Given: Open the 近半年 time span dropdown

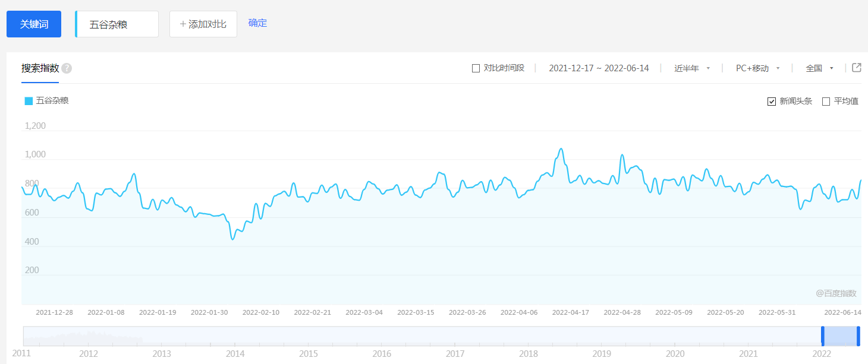Looking at the screenshot, I should (692, 68).
